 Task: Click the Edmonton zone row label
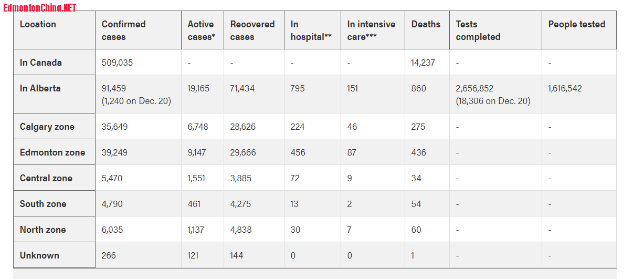pos(52,152)
